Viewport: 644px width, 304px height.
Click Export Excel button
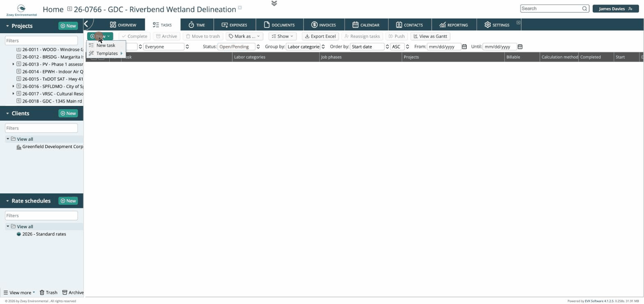[320, 36]
